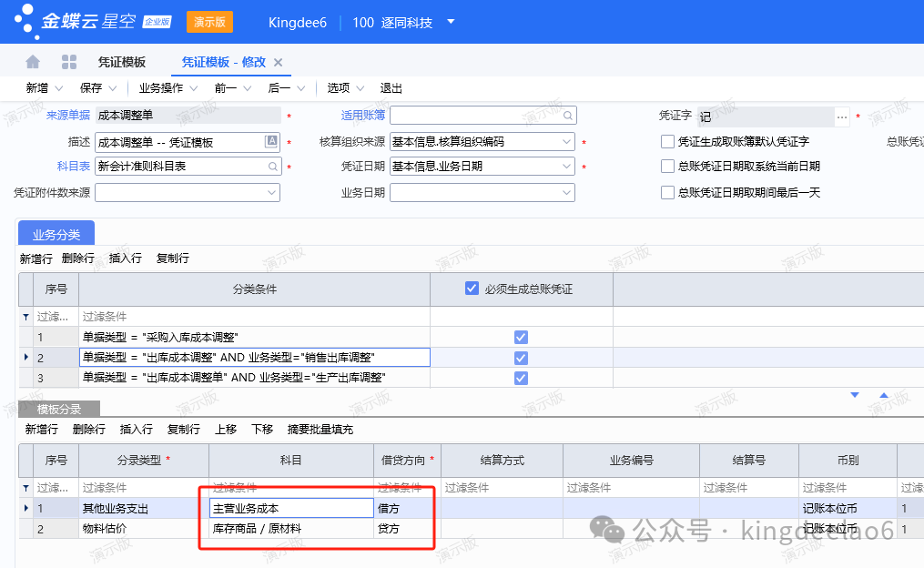Image resolution: width=924 pixels, height=568 pixels.
Task: Uncheck 必须生成总账凭证 header checkbox
Action: (472, 289)
